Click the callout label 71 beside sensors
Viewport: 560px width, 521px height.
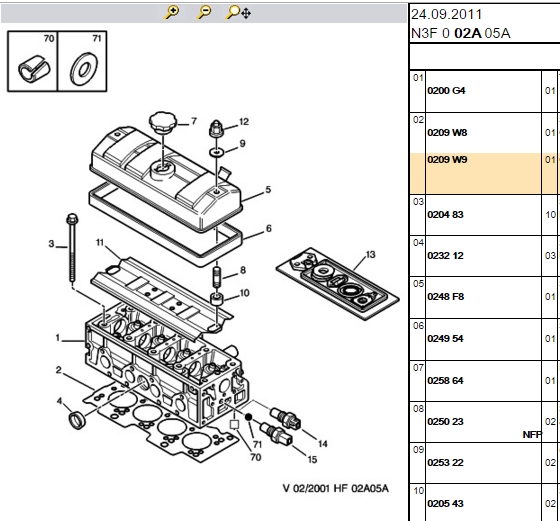[258, 445]
